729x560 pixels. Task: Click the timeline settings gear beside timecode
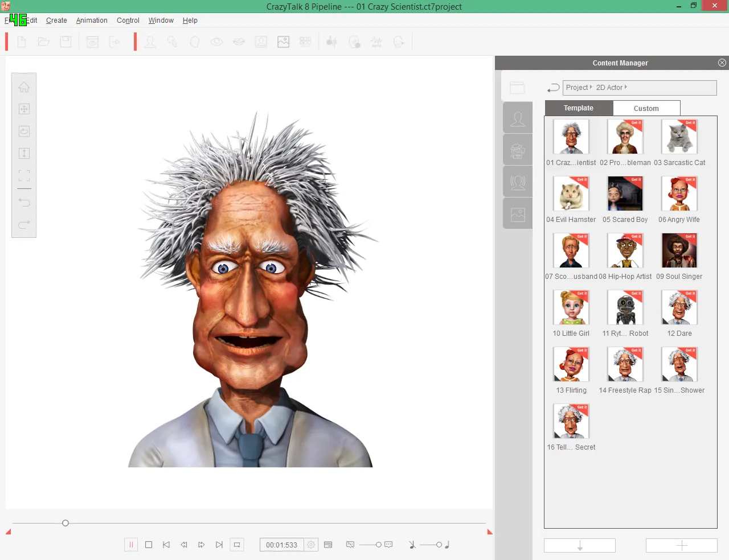311,545
